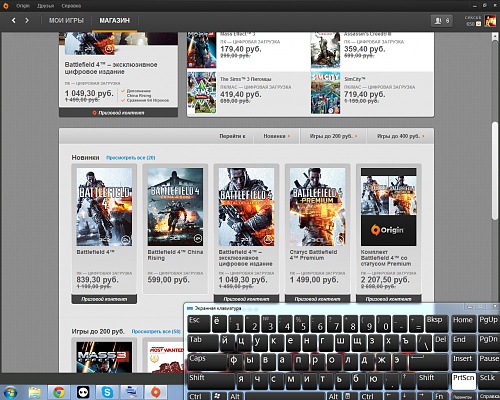Click bonus content bar under featured Battlefield 4 edition
This screenshot has width=500, height=400.
(x=118, y=113)
